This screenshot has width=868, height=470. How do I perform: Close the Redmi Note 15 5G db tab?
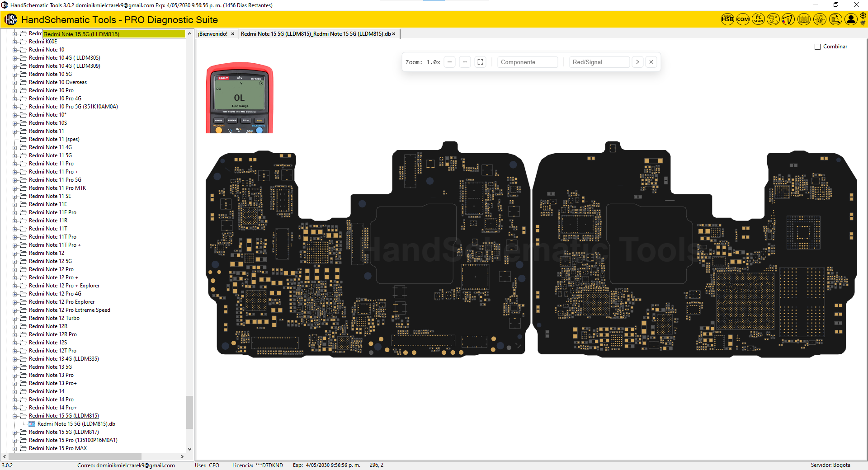[394, 34]
